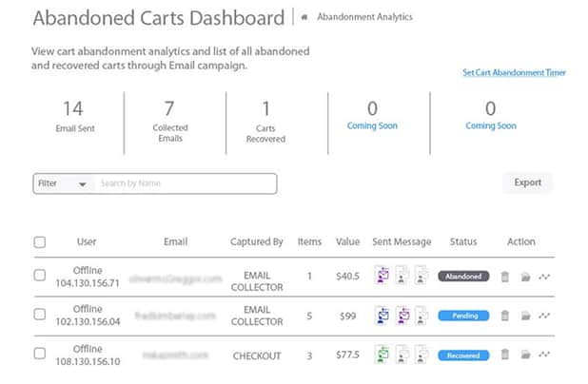This screenshot has width=588, height=384.
Task: Open second sent message icon in Pending row
Action: coord(402,316)
